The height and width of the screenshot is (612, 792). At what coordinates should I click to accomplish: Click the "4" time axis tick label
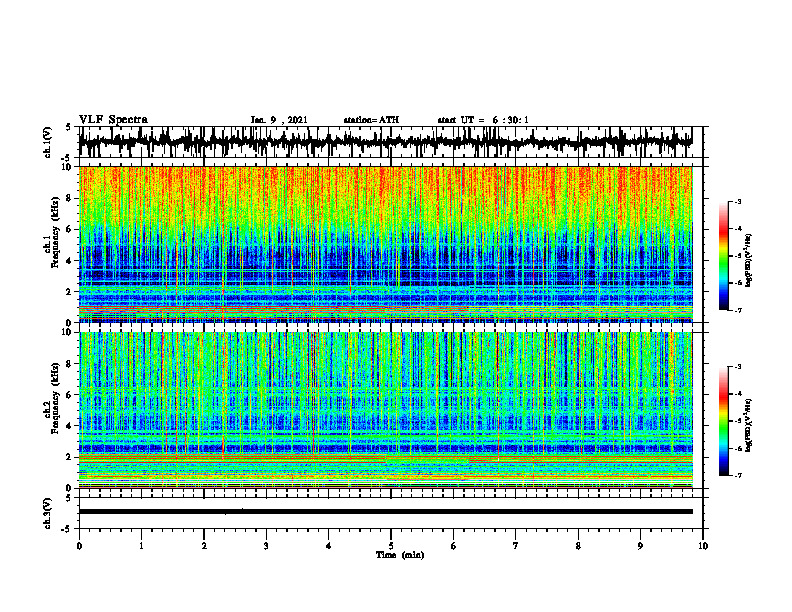tap(329, 546)
